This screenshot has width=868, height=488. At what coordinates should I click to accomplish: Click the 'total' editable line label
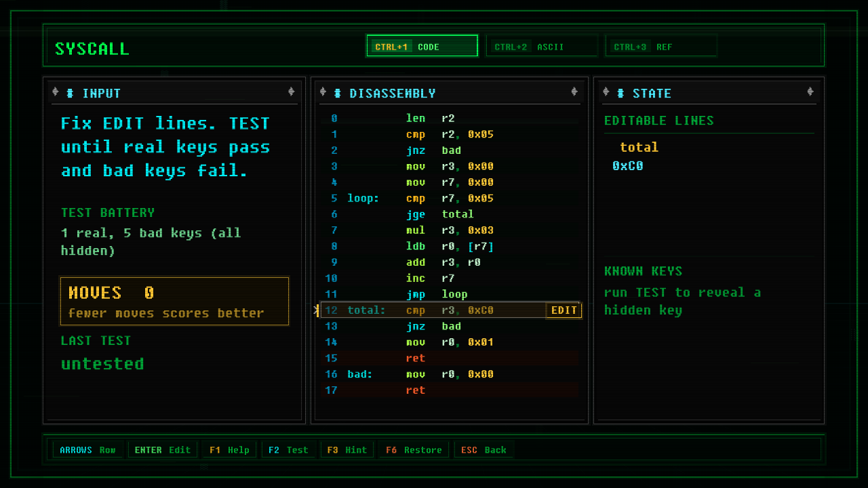pyautogui.click(x=639, y=147)
